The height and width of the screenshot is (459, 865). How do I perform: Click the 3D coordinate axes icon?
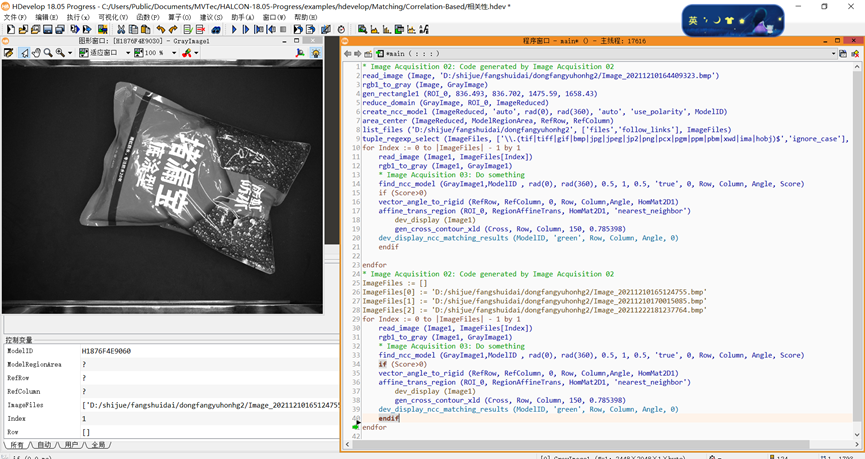[x=300, y=52]
